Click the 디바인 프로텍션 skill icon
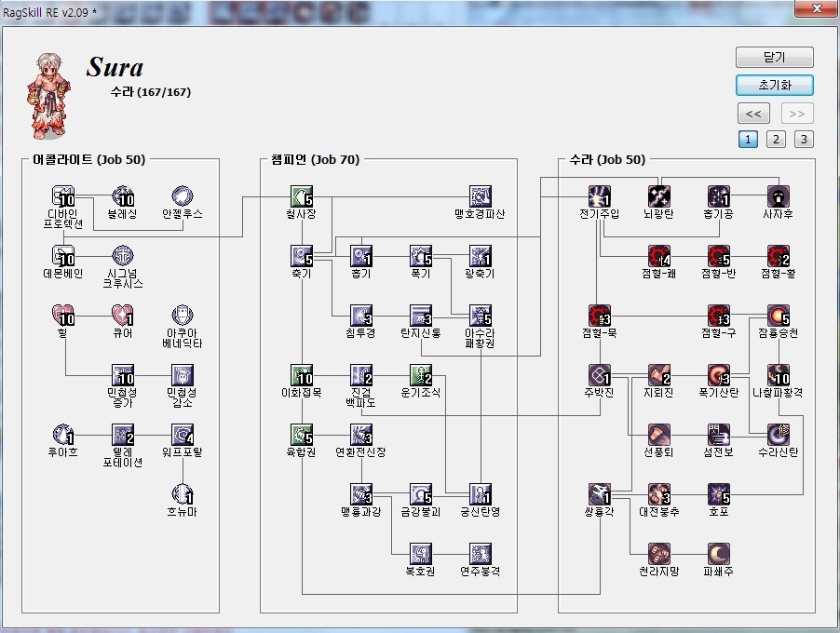 64,196
